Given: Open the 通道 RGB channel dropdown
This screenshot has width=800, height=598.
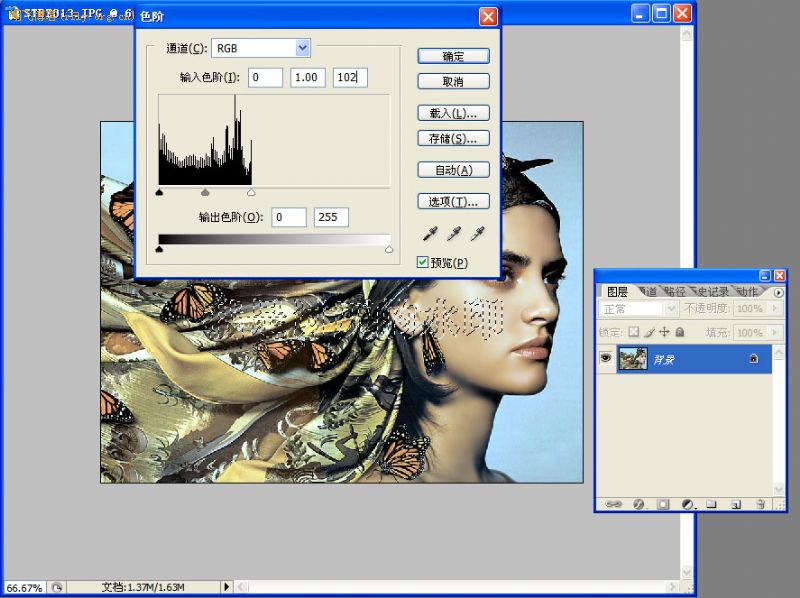Looking at the screenshot, I should [x=303, y=48].
